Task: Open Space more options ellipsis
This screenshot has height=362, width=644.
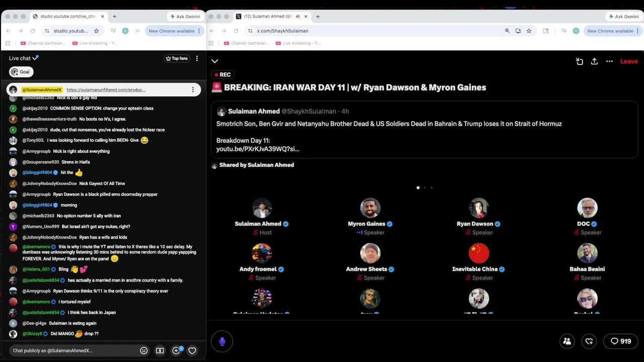Action: 609,61
